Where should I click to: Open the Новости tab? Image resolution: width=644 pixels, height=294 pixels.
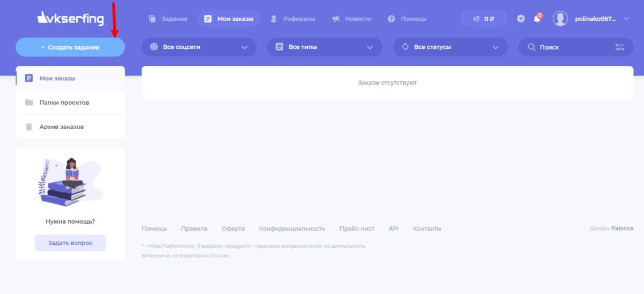[352, 19]
